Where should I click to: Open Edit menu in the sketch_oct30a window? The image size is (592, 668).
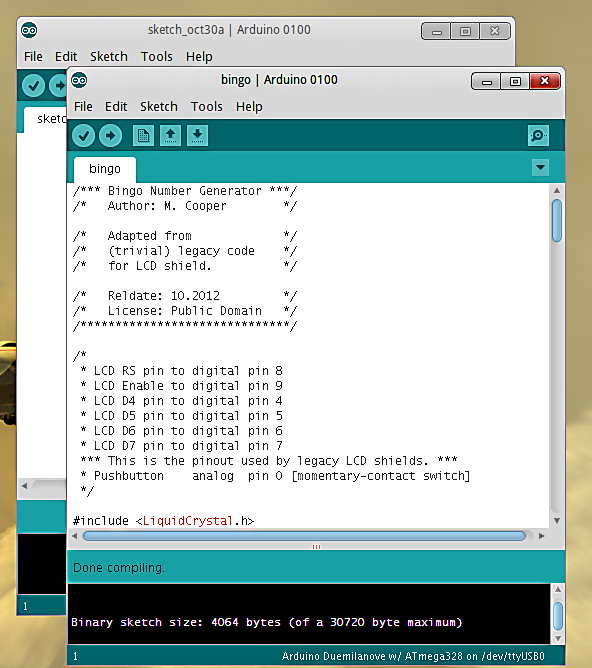coord(66,57)
